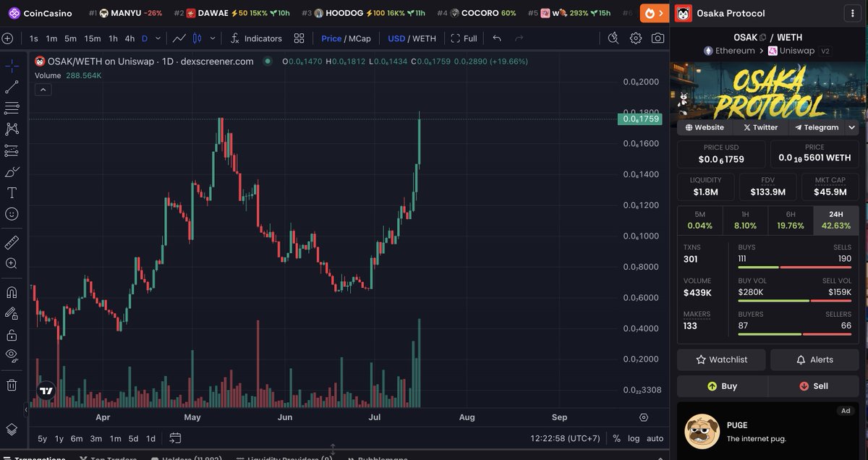The height and width of the screenshot is (460, 868).
Task: Open the timezone clock 12:22:58 (UTC+7)
Action: (x=566, y=438)
